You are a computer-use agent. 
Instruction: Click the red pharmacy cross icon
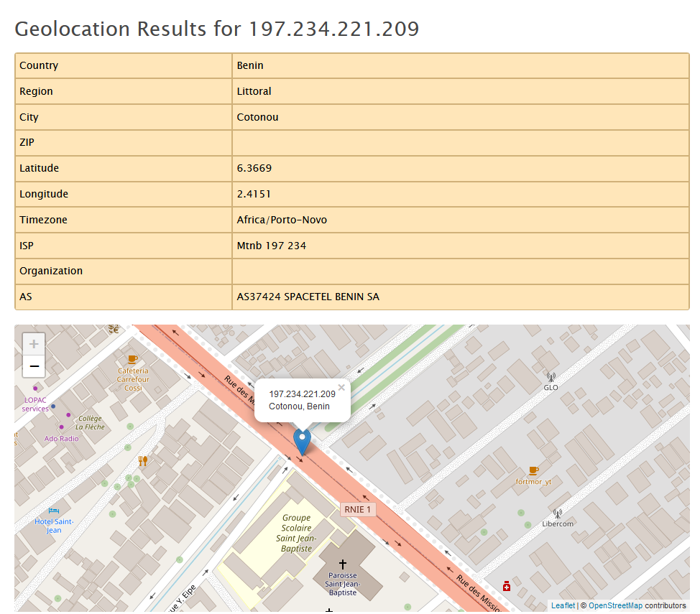[x=507, y=586]
